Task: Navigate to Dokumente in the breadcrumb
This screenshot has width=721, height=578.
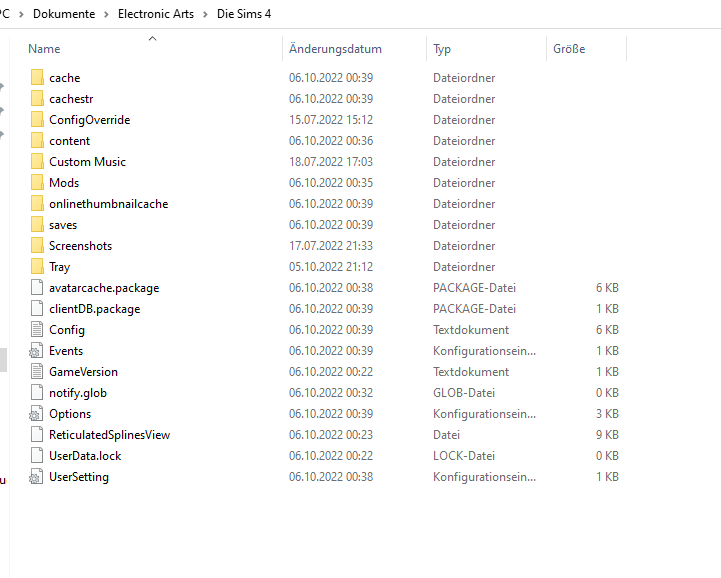Action: 64,14
